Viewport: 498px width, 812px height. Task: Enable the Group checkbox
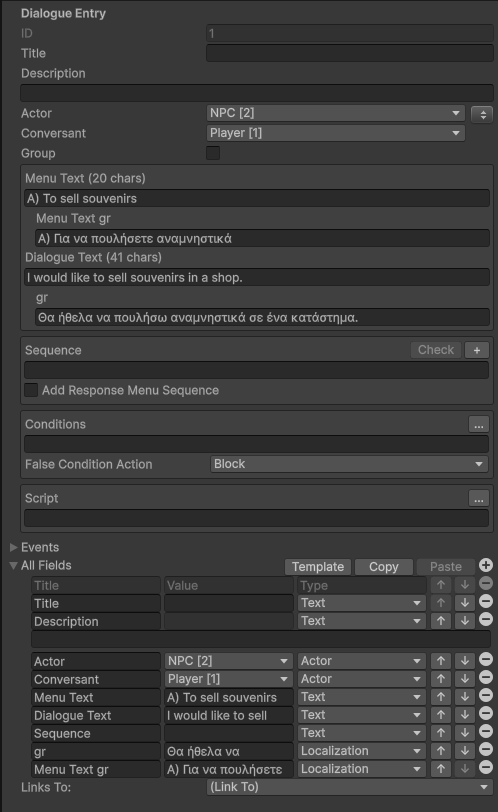point(213,153)
